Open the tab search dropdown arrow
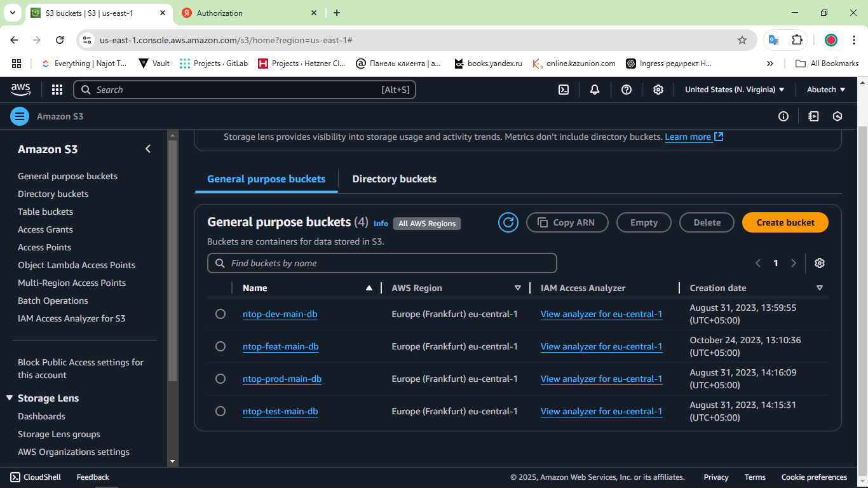This screenshot has height=488, width=868. [12, 13]
